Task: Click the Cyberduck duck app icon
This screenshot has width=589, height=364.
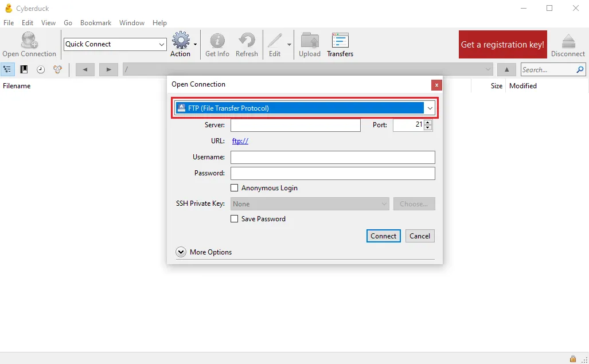Action: pos(8,8)
